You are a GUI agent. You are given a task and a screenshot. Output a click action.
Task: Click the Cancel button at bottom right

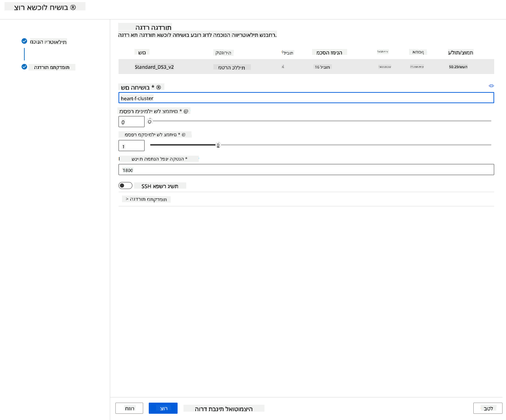point(488,408)
